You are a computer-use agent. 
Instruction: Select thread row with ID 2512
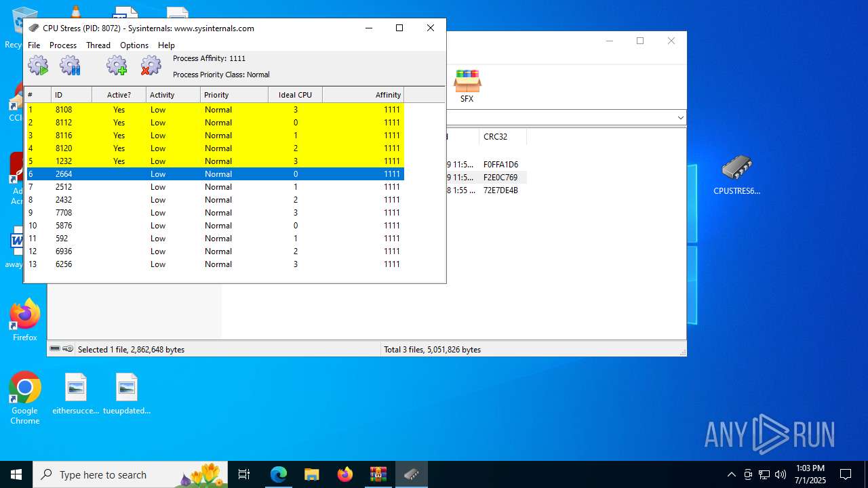tap(214, 186)
